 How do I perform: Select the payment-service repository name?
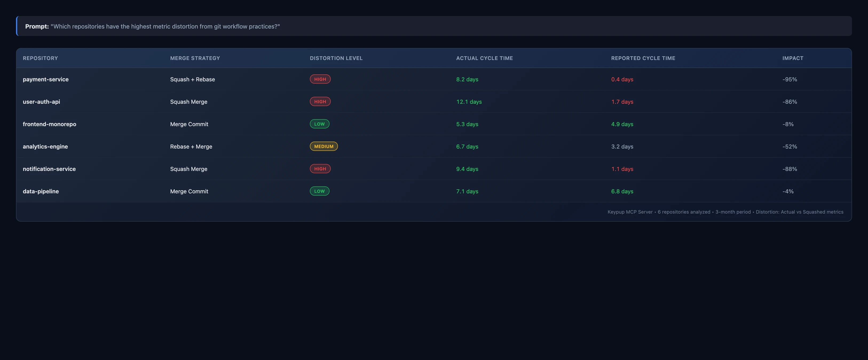click(x=46, y=79)
